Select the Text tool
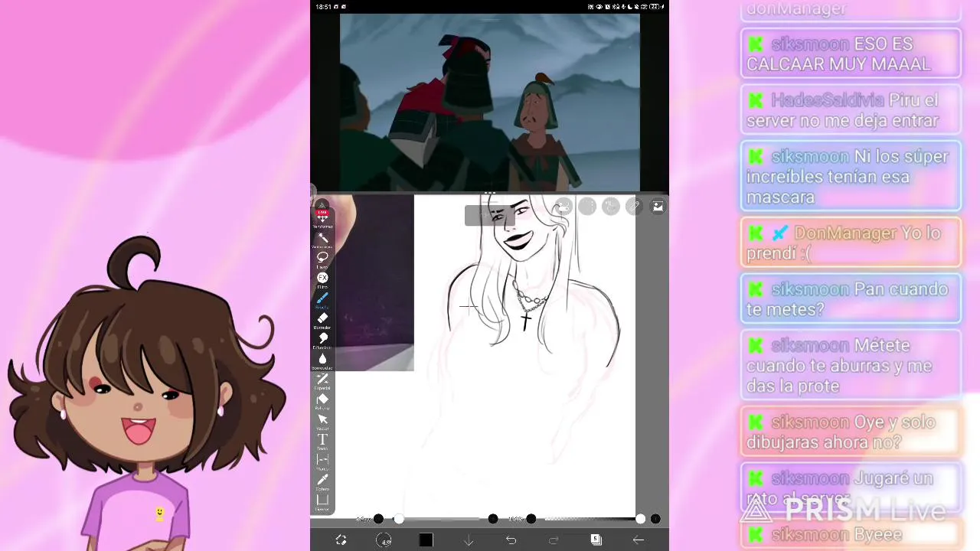This screenshot has width=980, height=551. pyautogui.click(x=322, y=441)
